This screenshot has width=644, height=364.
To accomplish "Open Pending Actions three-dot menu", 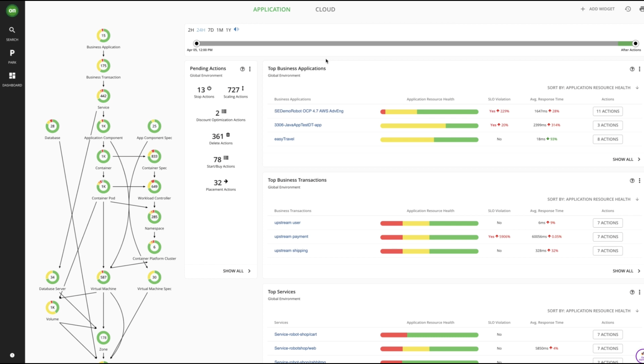I will [x=250, y=69].
